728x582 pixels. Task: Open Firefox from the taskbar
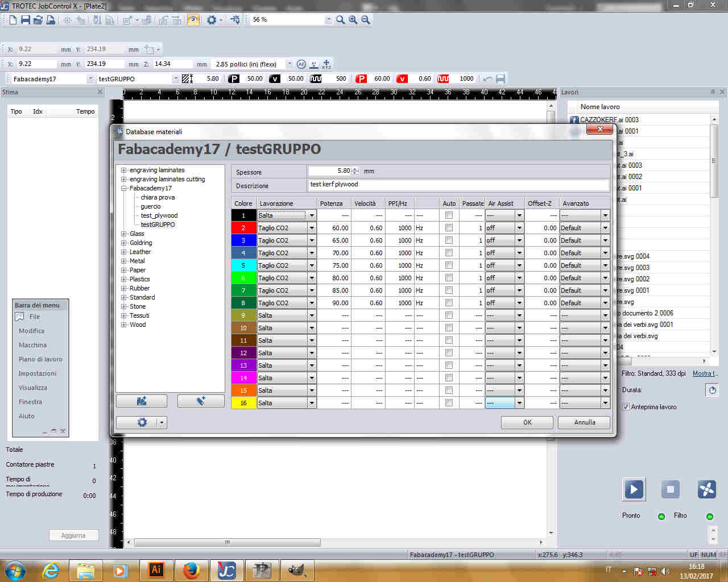tap(192, 570)
